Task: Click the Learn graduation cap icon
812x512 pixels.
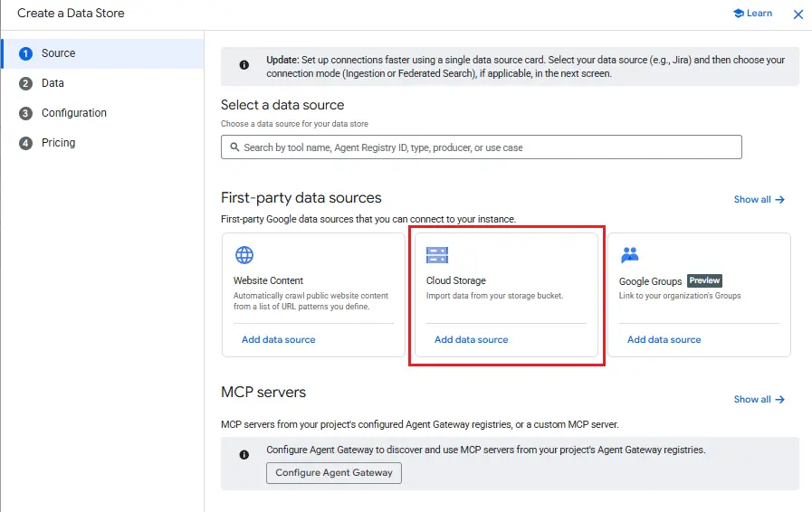Action: tap(739, 14)
